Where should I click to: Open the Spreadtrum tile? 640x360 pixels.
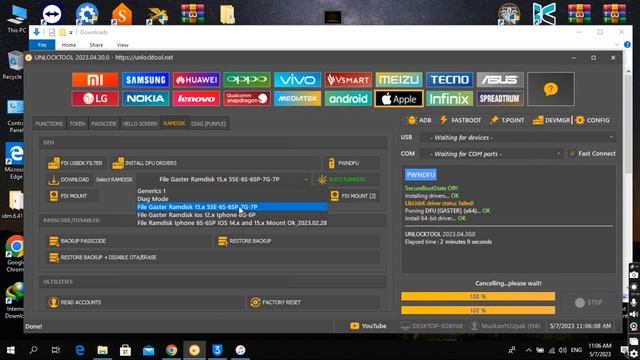point(500,98)
